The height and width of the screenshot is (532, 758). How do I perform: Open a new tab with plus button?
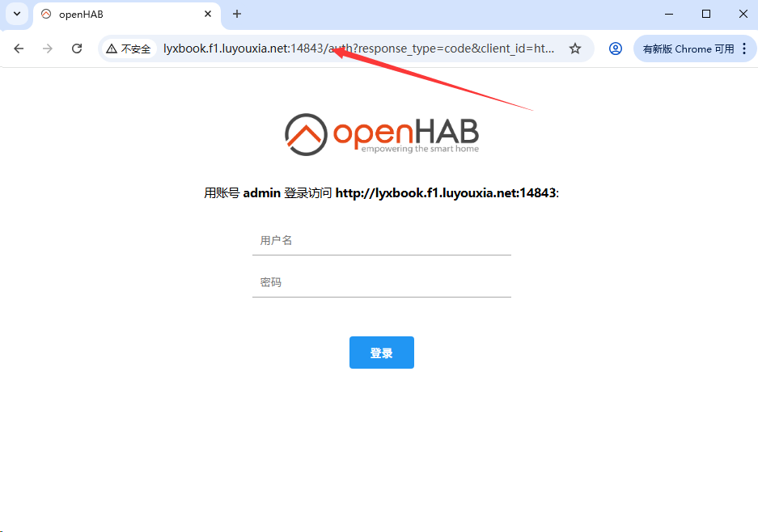point(237,14)
